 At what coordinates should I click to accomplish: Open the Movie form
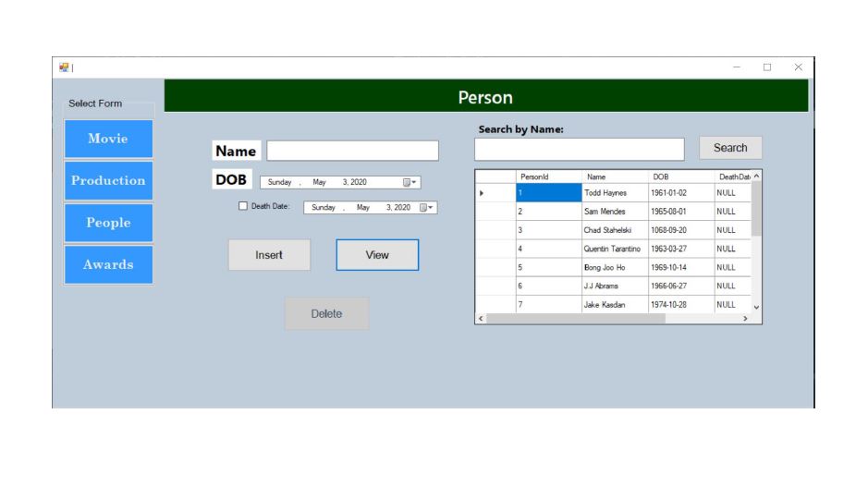[108, 139]
